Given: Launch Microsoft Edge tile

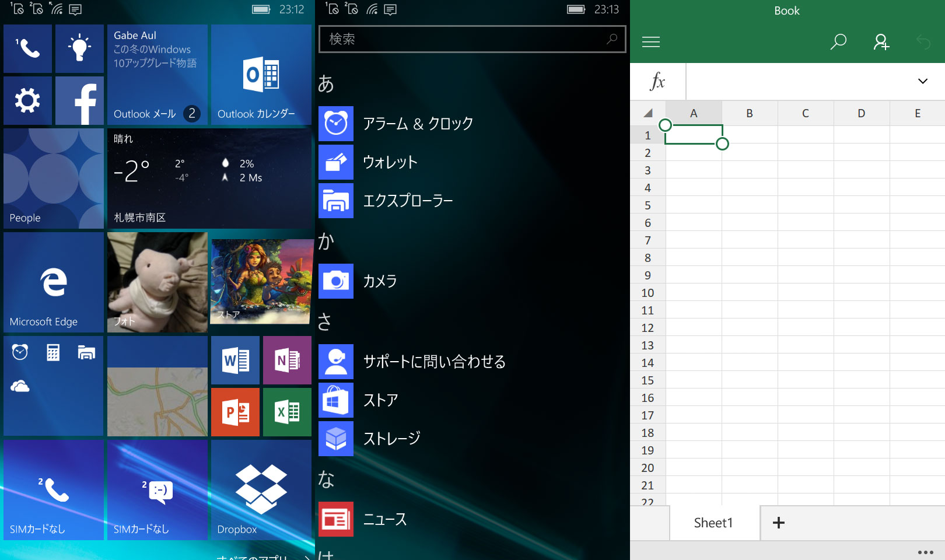Looking at the screenshot, I should [54, 282].
